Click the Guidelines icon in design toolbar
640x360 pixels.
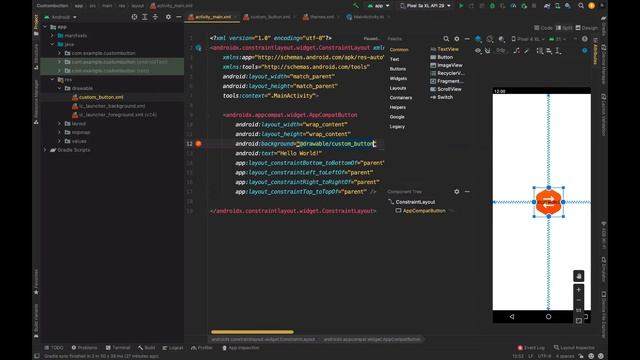coord(558,51)
